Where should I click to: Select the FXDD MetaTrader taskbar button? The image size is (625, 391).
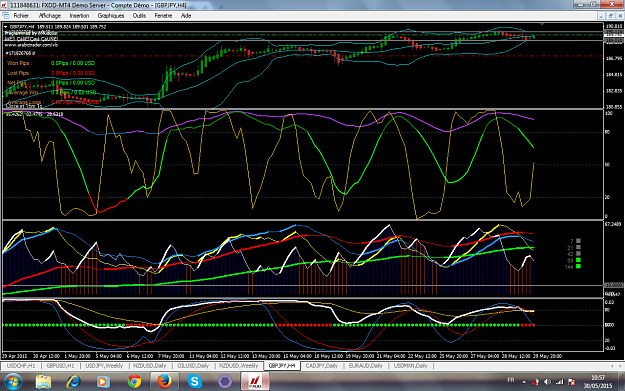click(x=255, y=381)
